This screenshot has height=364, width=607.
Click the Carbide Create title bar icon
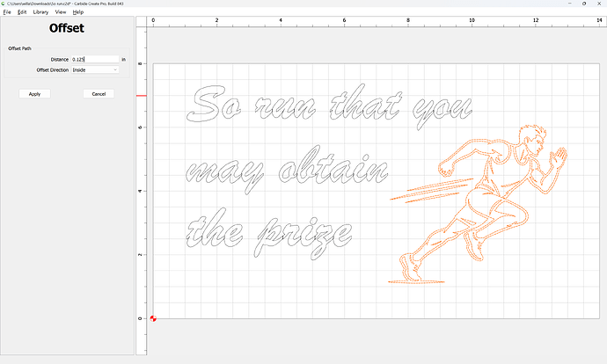4,4
